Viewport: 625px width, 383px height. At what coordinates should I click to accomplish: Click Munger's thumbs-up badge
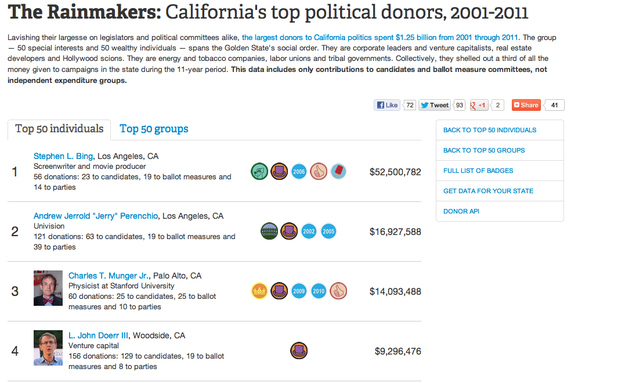click(338, 291)
